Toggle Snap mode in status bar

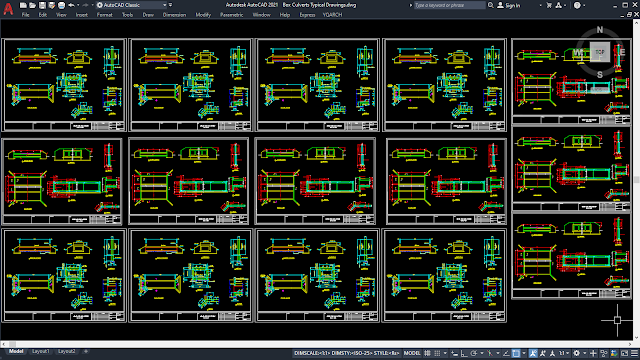click(x=437, y=353)
